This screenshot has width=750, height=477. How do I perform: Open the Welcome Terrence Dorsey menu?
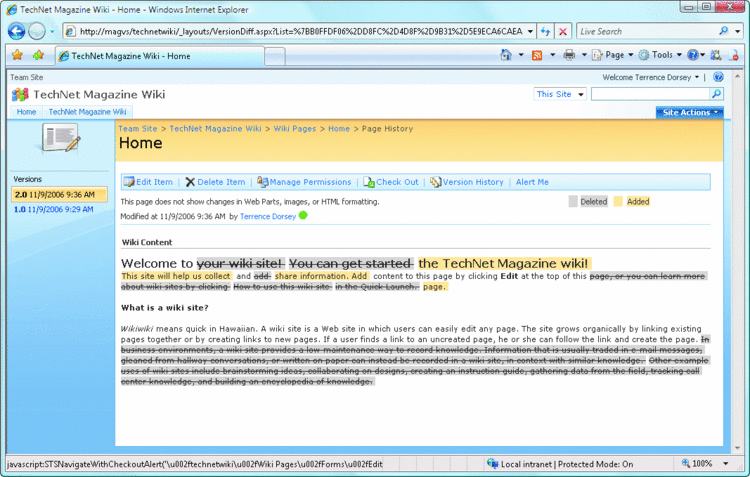point(650,78)
